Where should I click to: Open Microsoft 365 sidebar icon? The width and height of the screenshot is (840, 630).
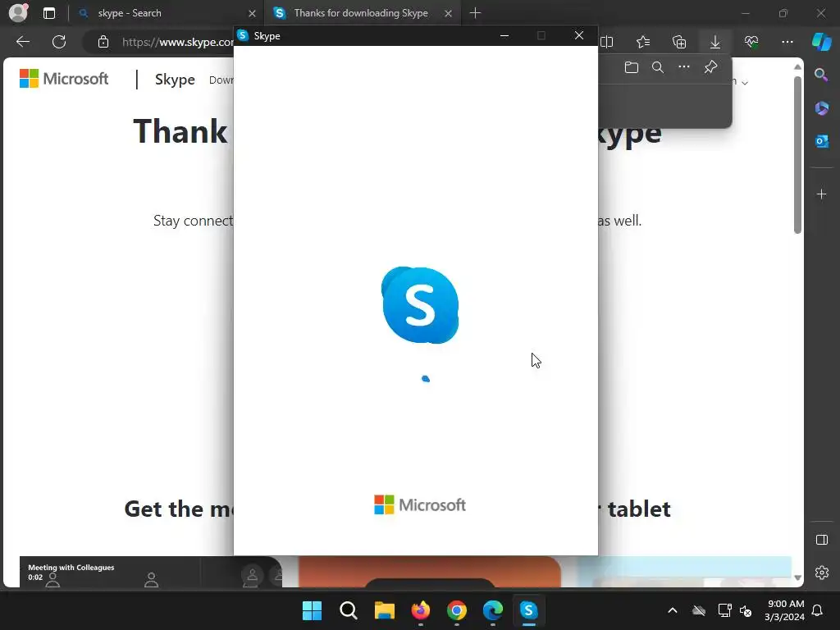pos(822,108)
